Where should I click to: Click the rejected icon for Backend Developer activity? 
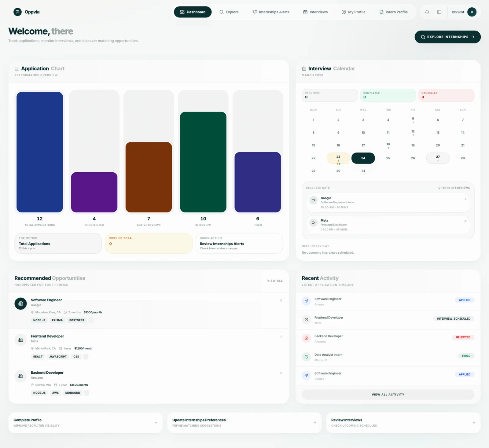pos(306,338)
